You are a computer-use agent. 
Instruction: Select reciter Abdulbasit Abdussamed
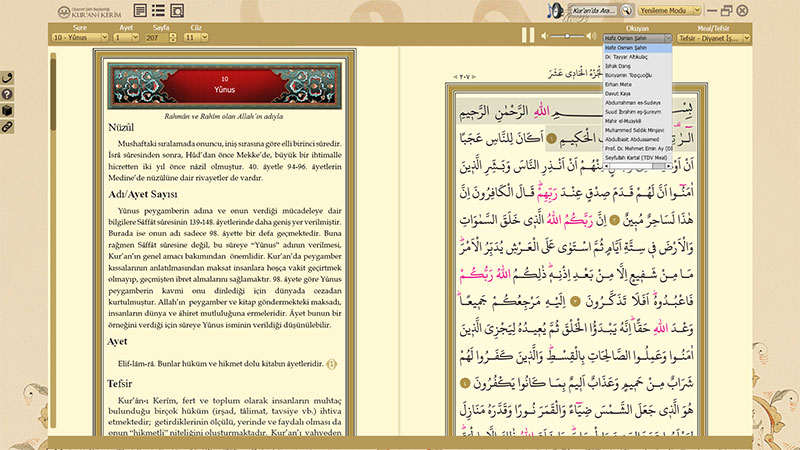click(637, 139)
